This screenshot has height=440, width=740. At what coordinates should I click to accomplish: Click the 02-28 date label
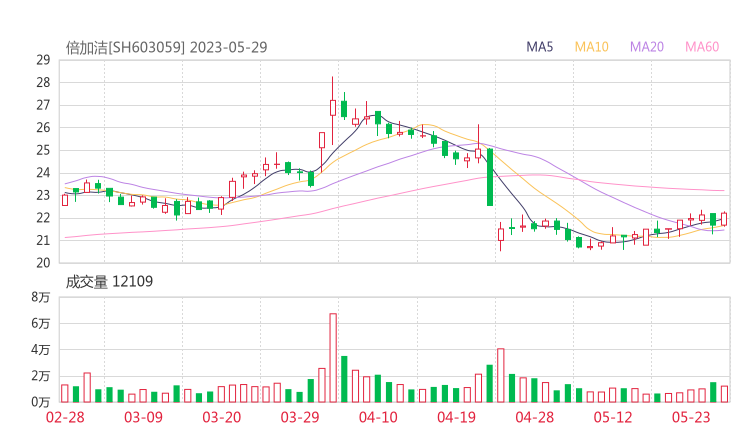pyautogui.click(x=65, y=417)
